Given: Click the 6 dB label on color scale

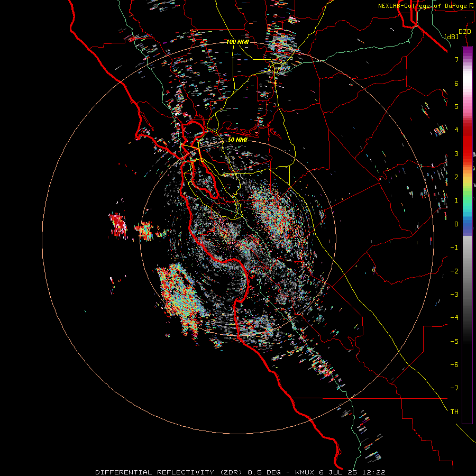Looking at the screenshot, I should 456,83.
